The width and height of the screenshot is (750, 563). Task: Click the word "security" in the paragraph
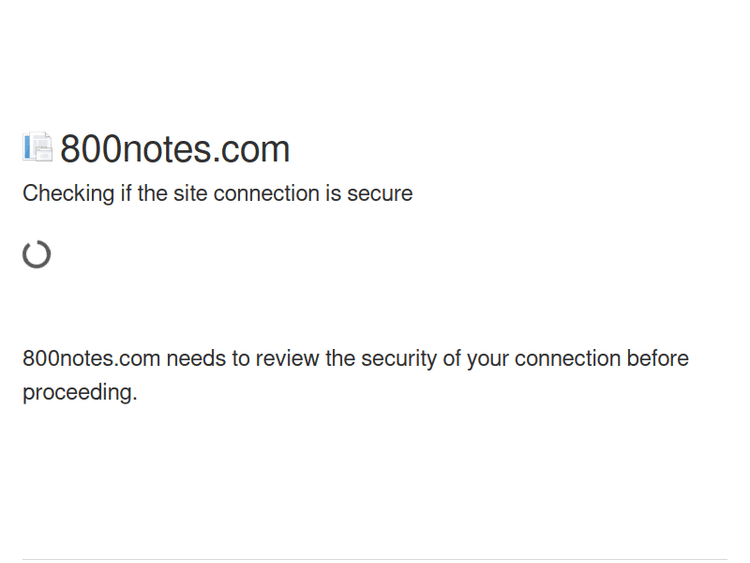click(398, 360)
